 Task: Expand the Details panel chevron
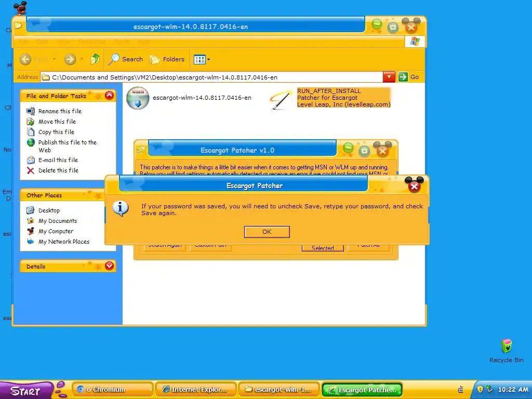click(109, 265)
